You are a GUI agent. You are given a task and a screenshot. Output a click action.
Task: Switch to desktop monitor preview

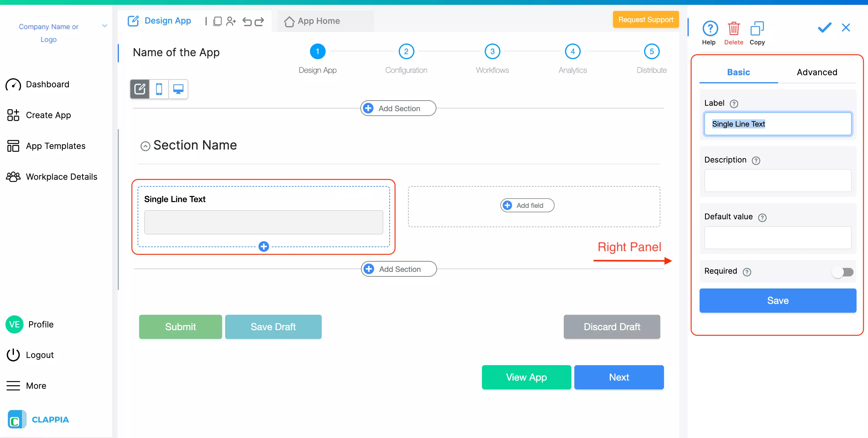click(x=178, y=89)
